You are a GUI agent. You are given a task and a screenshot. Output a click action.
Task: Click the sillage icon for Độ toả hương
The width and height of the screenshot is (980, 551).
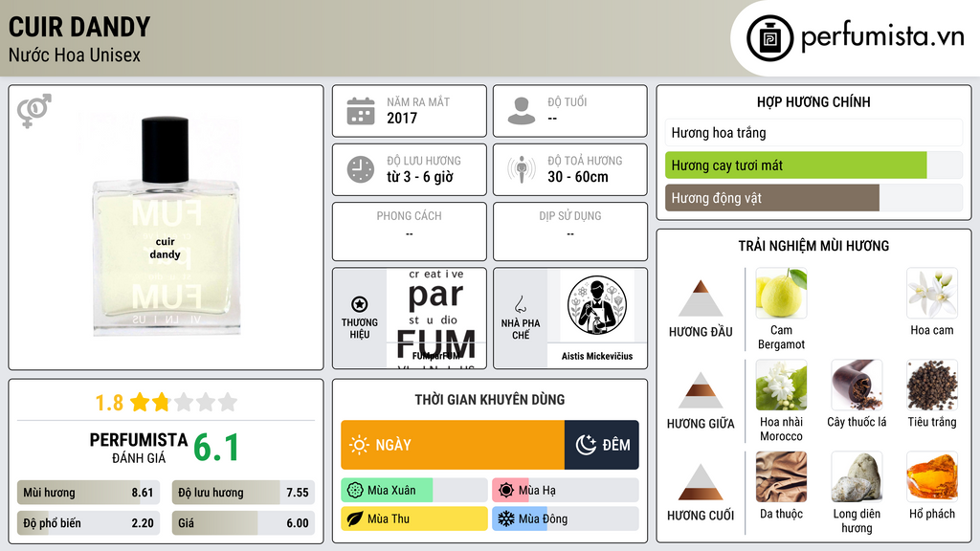(522, 169)
